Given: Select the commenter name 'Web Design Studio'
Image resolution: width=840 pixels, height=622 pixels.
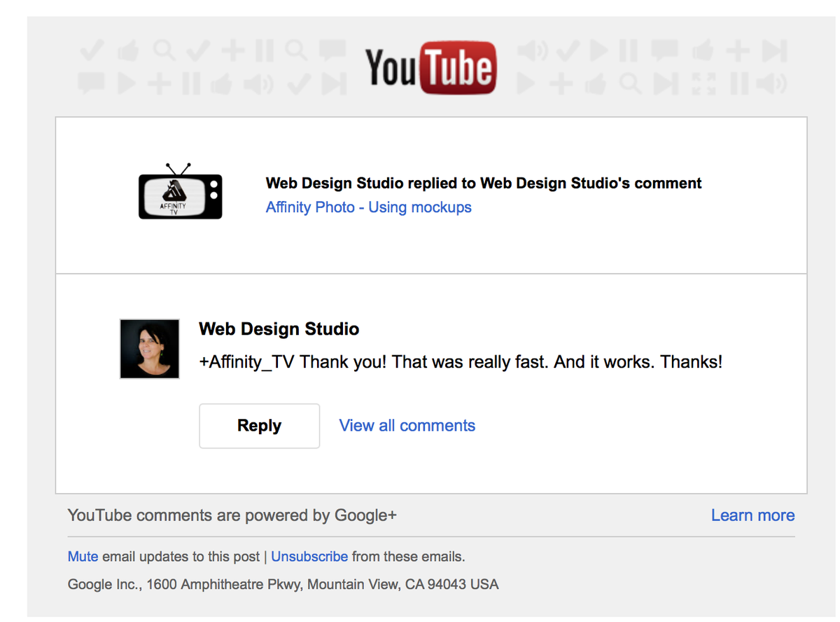Looking at the screenshot, I should click(x=279, y=329).
